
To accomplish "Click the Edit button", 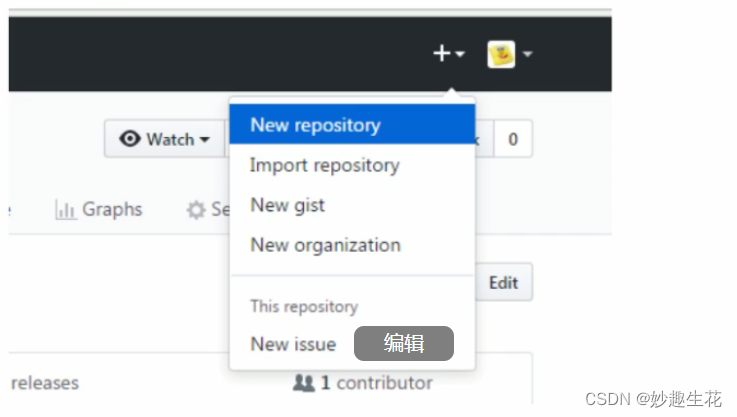I will (x=503, y=283).
